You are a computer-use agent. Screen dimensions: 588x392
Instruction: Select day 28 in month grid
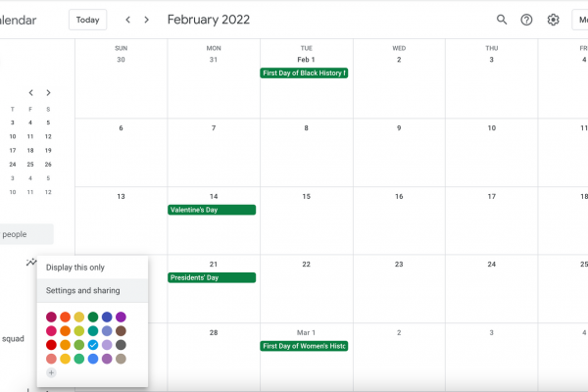click(214, 333)
